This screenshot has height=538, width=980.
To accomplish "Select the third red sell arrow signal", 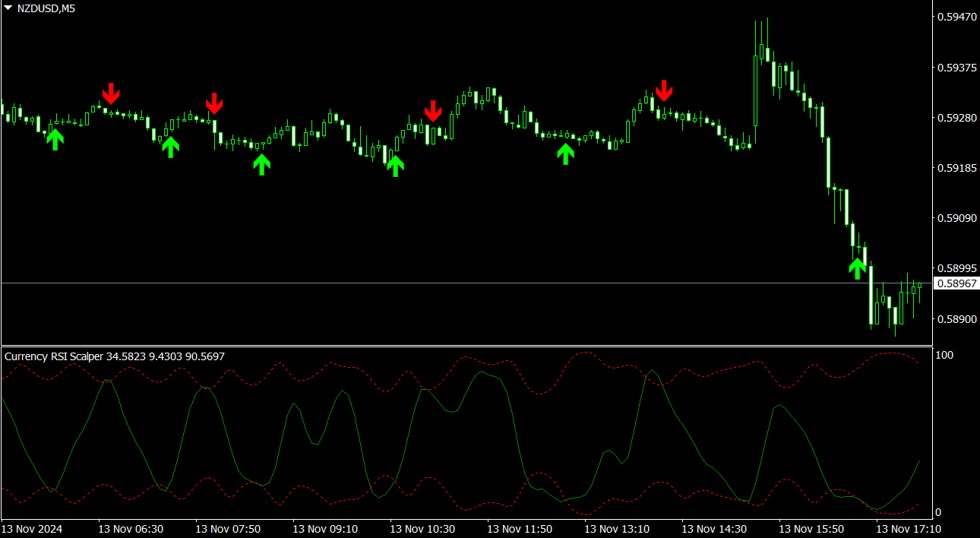I will click(x=433, y=111).
